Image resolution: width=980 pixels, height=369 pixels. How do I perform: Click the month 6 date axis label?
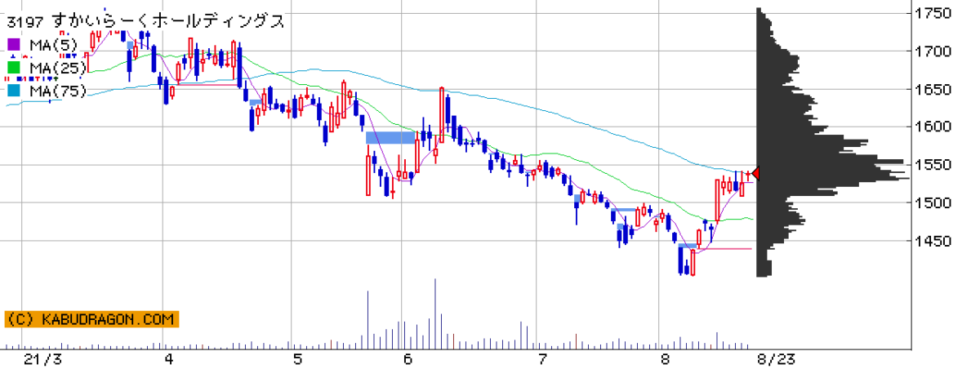click(408, 359)
